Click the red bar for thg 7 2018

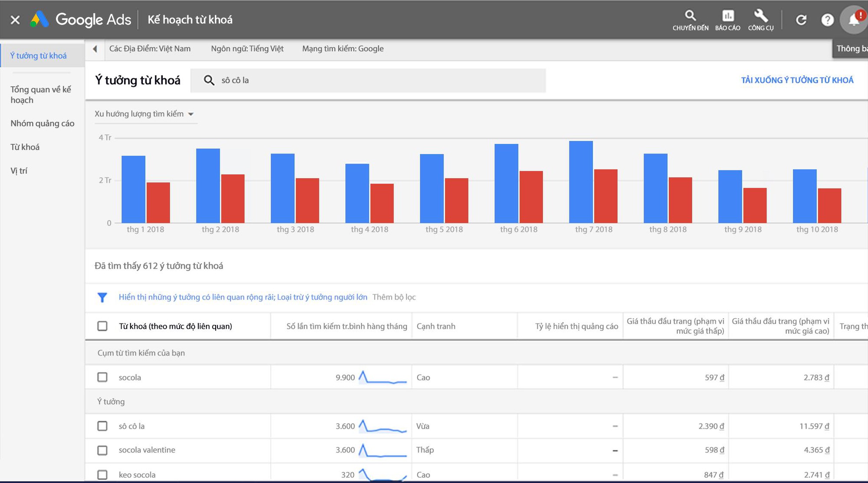click(605, 196)
